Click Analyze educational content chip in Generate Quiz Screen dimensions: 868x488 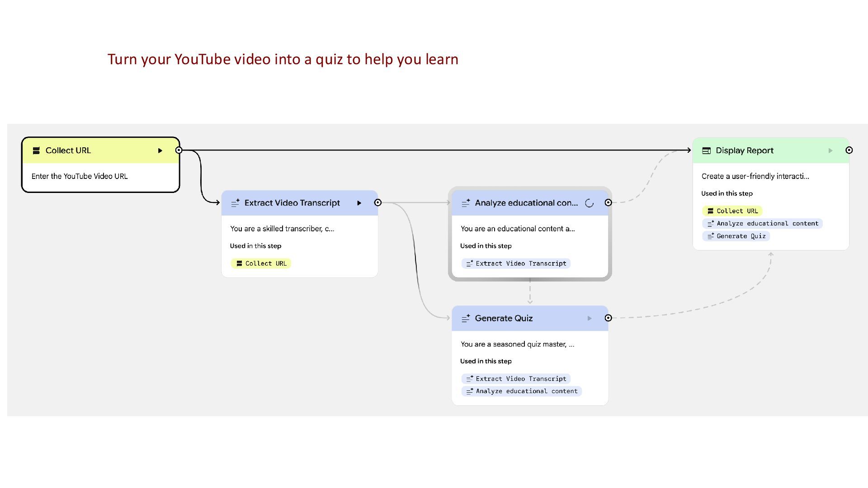pyautogui.click(x=521, y=391)
